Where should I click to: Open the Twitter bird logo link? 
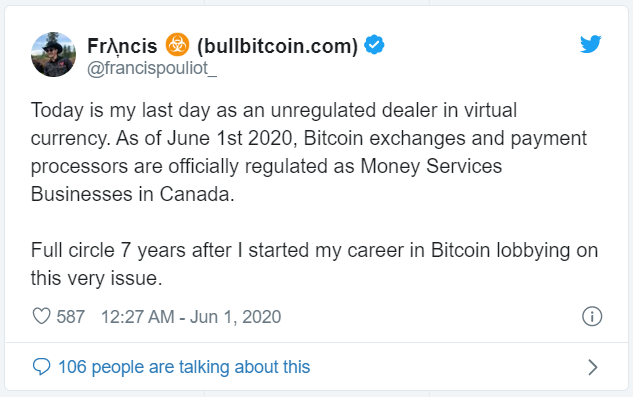591,44
